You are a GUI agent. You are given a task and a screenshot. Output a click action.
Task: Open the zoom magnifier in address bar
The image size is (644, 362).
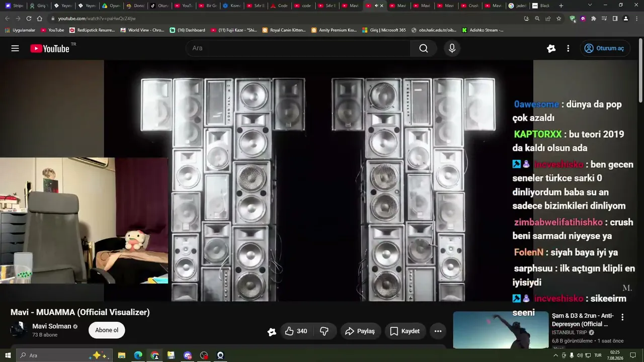537,19
